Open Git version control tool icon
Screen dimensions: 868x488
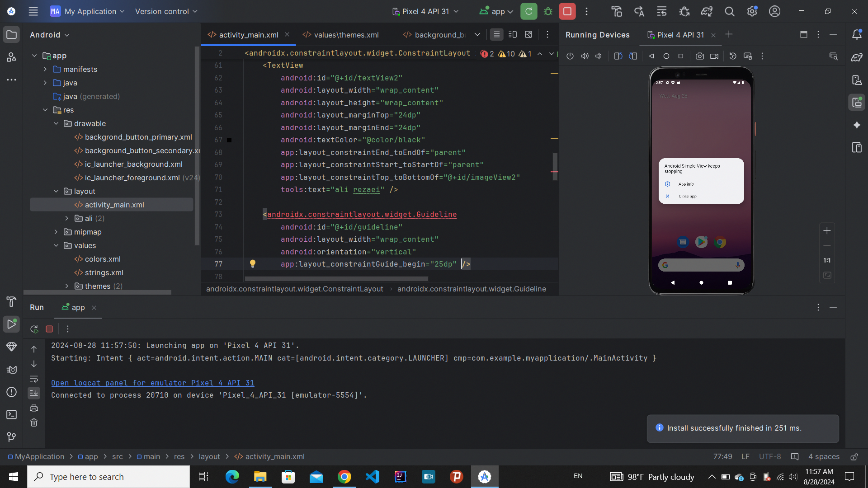(11, 437)
